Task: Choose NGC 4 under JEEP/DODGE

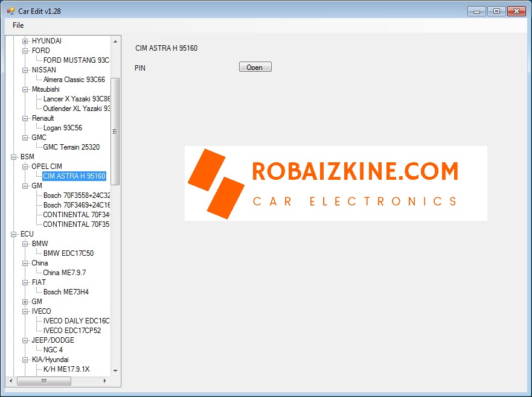Action: click(53, 350)
